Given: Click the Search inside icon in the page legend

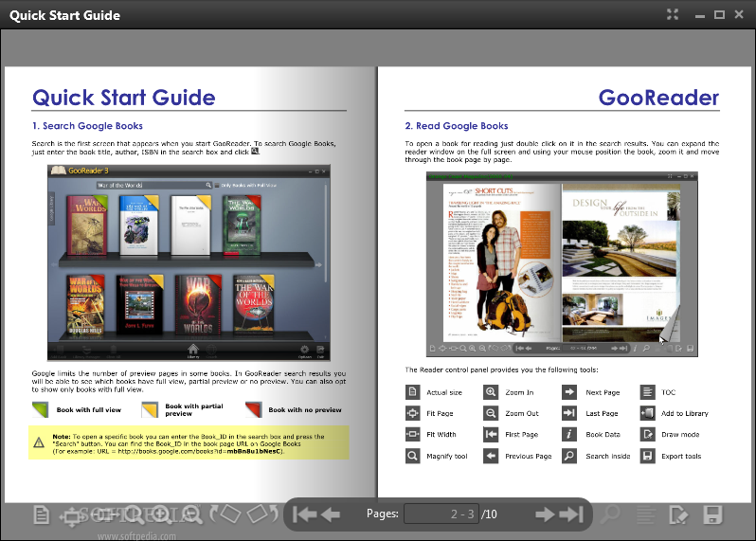Looking at the screenshot, I should click(x=569, y=456).
